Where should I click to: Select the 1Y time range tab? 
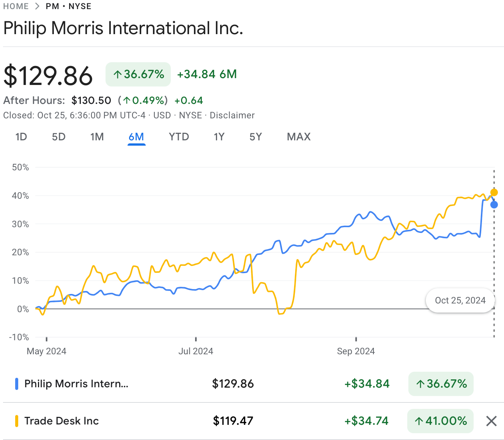tap(219, 137)
